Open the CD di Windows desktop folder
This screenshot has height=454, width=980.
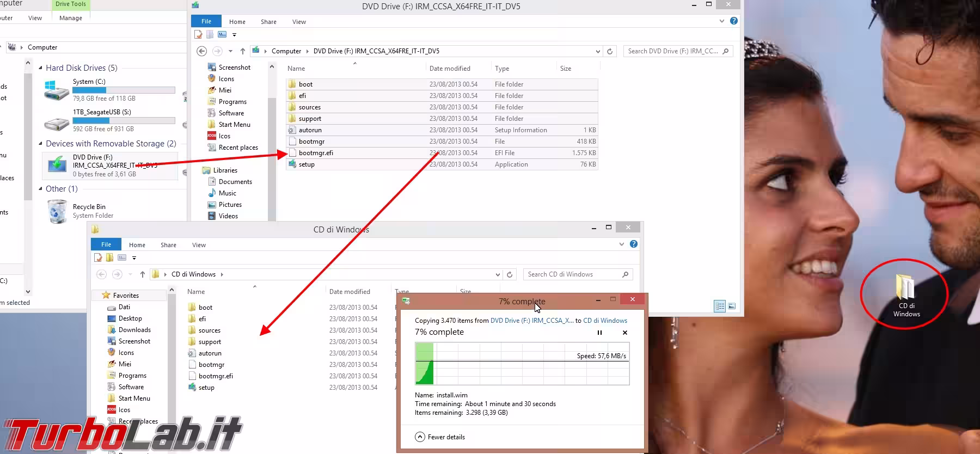906,295
